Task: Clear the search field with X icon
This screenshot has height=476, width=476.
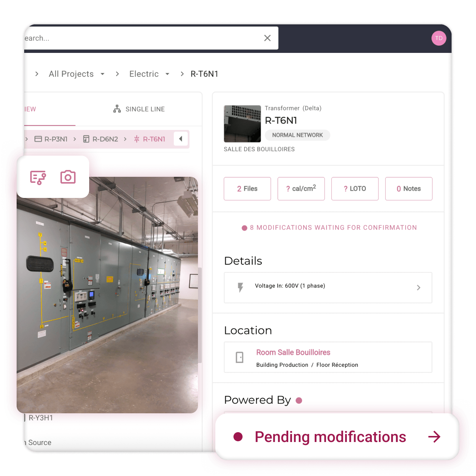Action: pyautogui.click(x=267, y=38)
